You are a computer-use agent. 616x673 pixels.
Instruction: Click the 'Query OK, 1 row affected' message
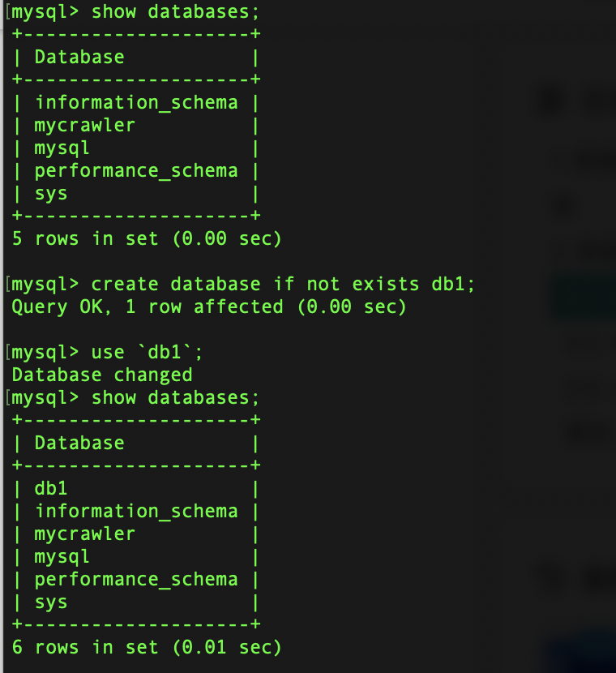(208, 306)
